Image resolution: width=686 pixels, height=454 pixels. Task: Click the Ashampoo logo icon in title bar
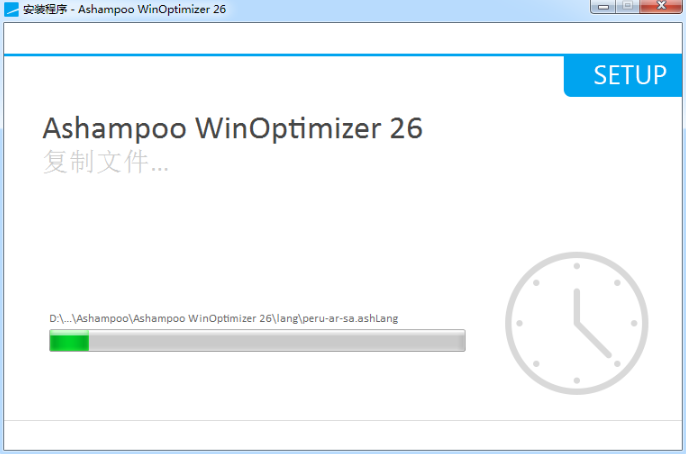click(11, 9)
